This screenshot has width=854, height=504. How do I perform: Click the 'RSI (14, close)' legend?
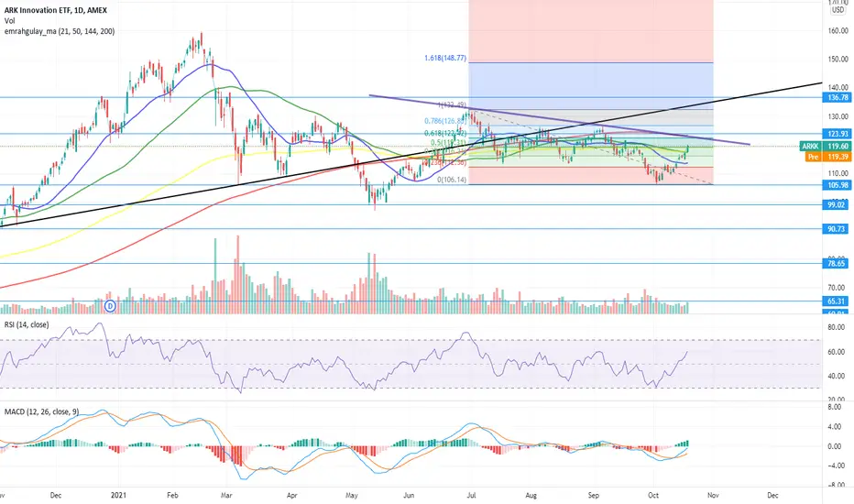coord(27,324)
